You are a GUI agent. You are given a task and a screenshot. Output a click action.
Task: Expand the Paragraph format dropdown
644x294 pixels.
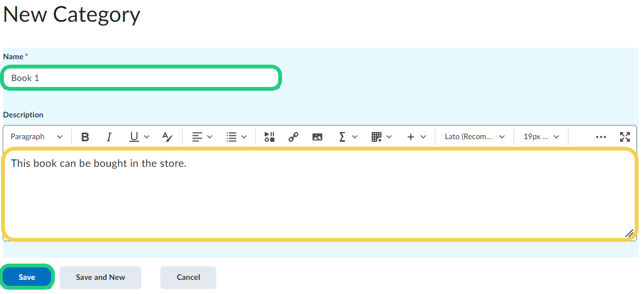tap(36, 137)
